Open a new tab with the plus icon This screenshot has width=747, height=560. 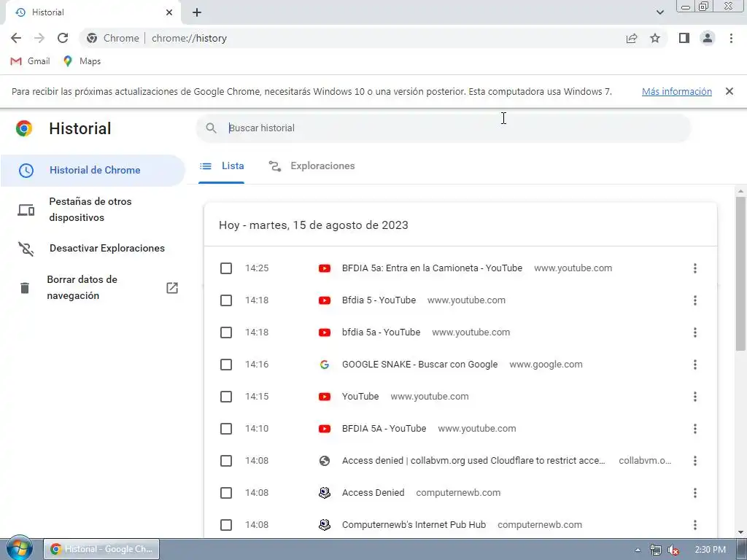pos(197,12)
